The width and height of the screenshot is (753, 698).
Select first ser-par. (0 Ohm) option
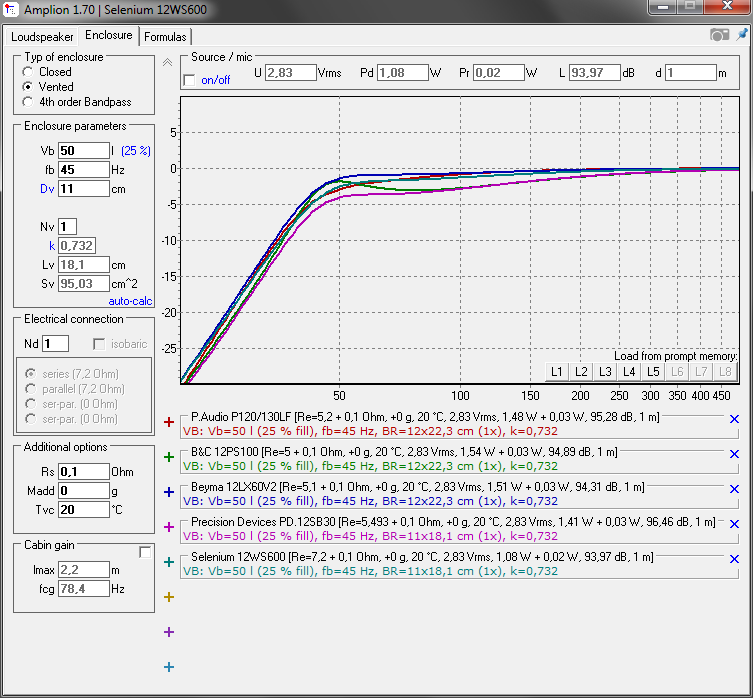click(x=31, y=404)
